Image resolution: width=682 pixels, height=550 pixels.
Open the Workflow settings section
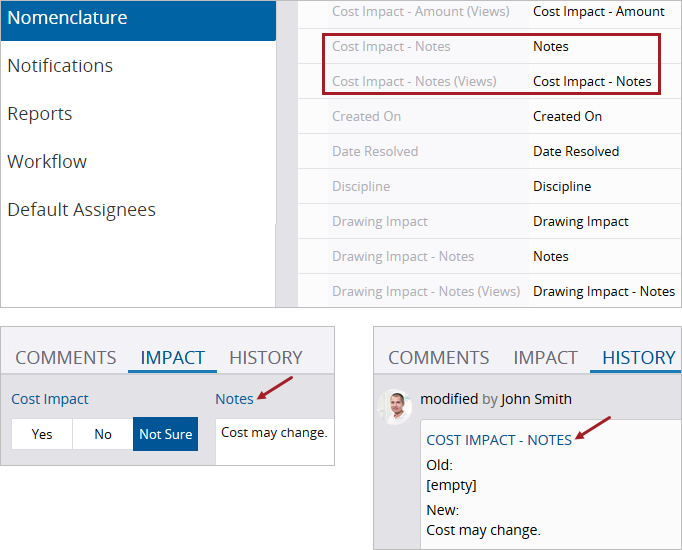(47, 162)
